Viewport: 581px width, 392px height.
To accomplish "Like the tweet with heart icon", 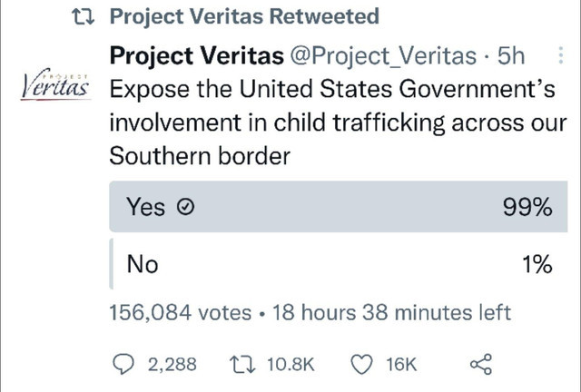I will (x=361, y=365).
